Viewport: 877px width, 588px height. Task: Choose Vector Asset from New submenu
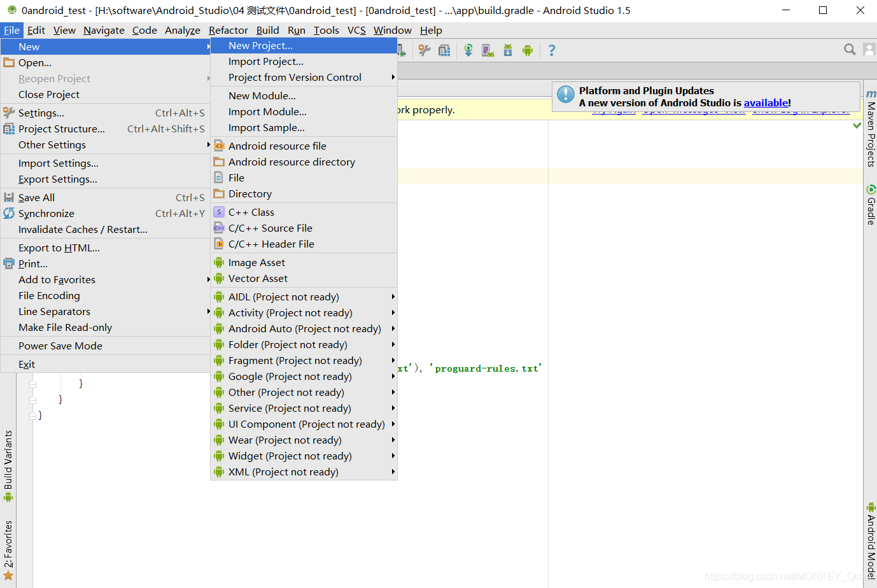(304, 278)
